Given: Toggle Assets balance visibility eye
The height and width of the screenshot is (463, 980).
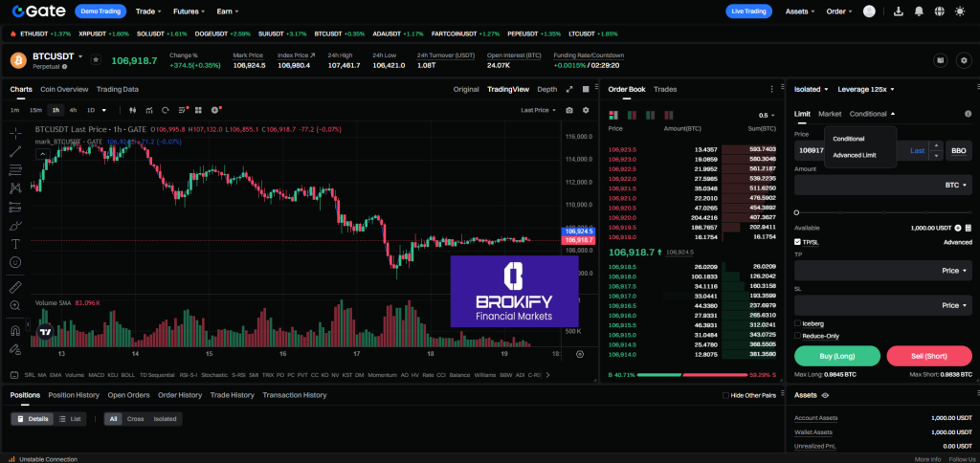Looking at the screenshot, I should 825,395.
